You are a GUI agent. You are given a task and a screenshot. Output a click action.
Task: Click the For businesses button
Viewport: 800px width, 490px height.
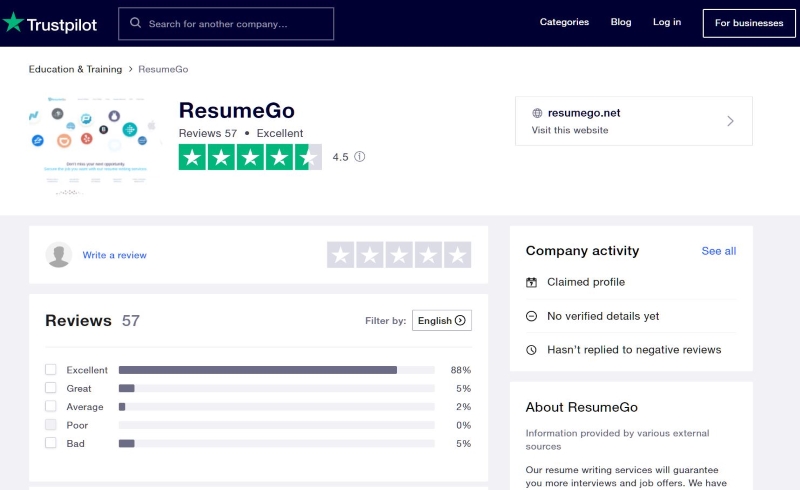click(749, 23)
